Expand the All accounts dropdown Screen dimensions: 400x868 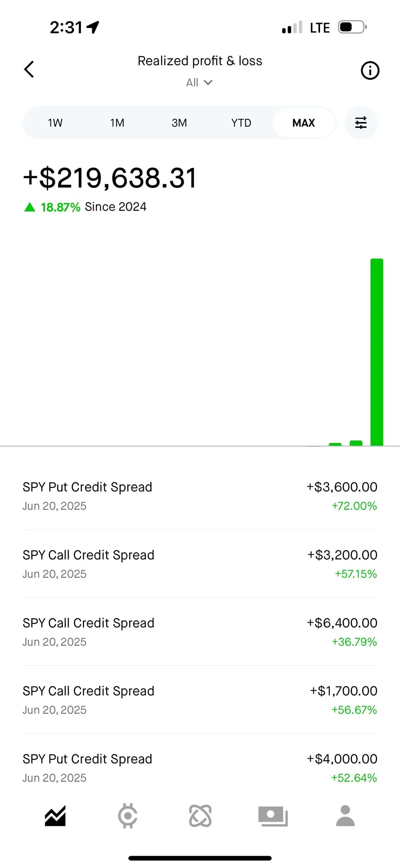click(x=199, y=82)
